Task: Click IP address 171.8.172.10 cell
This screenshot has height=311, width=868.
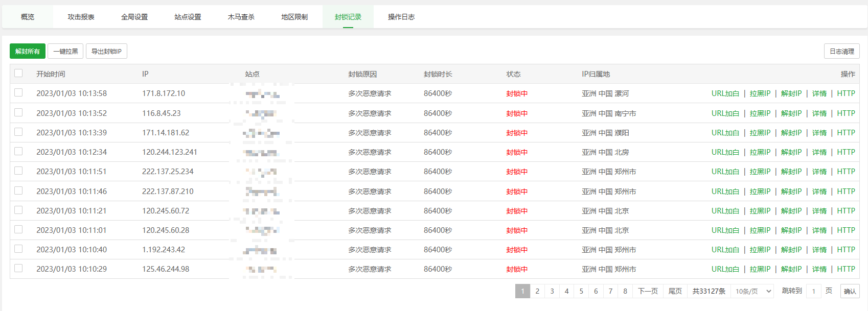Action: pyautogui.click(x=164, y=93)
